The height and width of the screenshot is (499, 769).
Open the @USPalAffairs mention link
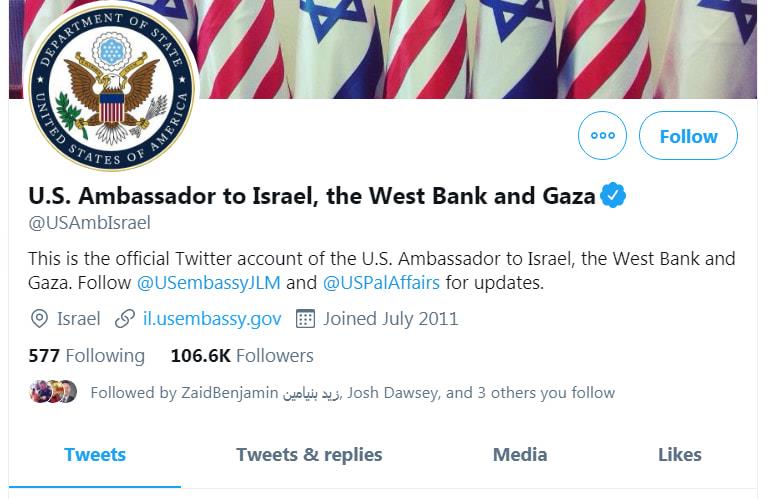pos(381,283)
